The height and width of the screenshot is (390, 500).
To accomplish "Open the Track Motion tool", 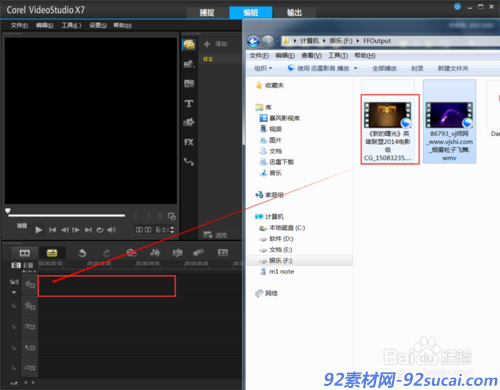I will (x=199, y=253).
